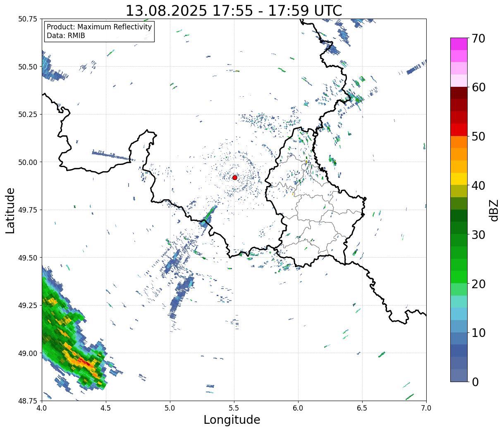Click the 49.75 latitude tick label

coord(28,210)
